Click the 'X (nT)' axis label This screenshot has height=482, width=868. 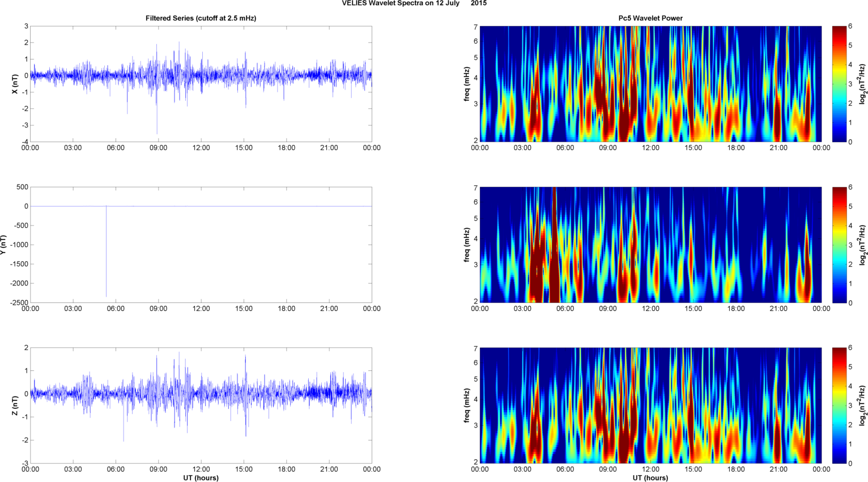[x=15, y=84]
